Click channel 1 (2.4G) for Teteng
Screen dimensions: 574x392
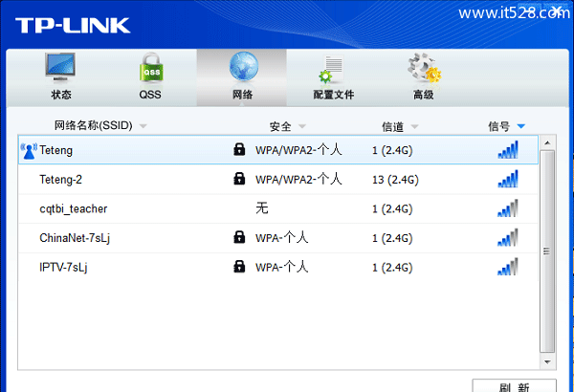click(x=392, y=150)
